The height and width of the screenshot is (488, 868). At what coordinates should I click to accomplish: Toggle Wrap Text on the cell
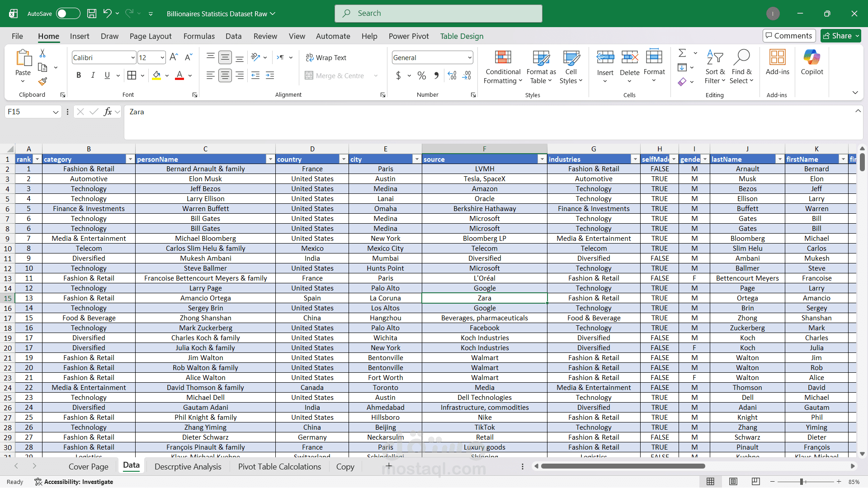(325, 57)
